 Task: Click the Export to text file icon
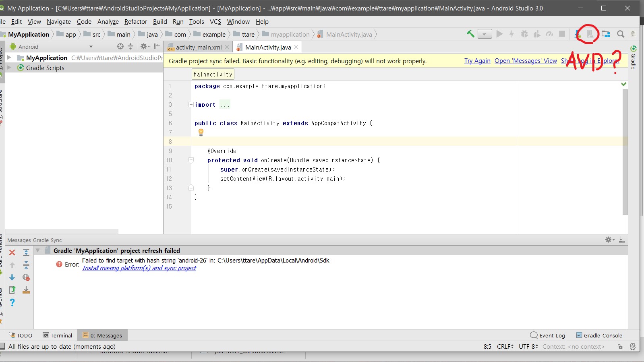point(12,290)
